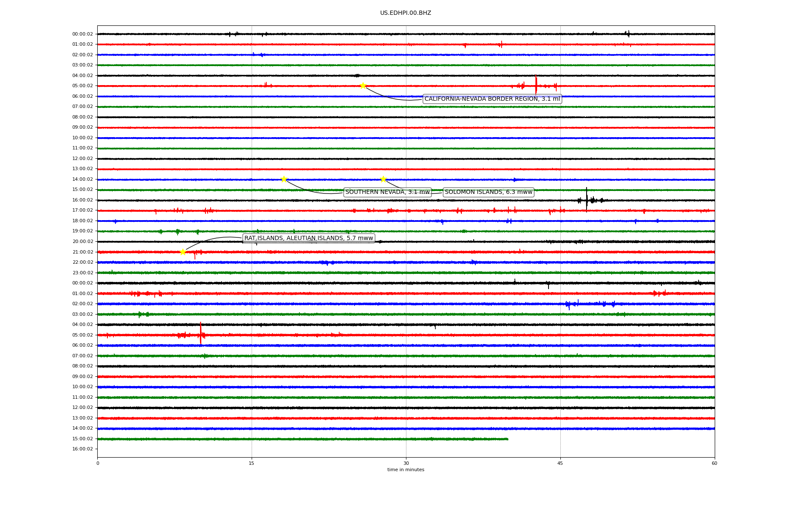Click the end of the final green trace
This screenshot has width=812, height=508.
(x=507, y=439)
